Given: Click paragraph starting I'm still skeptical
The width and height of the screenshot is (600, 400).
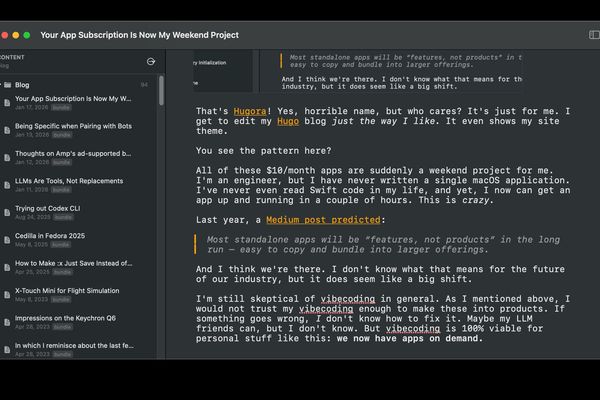Looking at the screenshot, I should [383, 318].
